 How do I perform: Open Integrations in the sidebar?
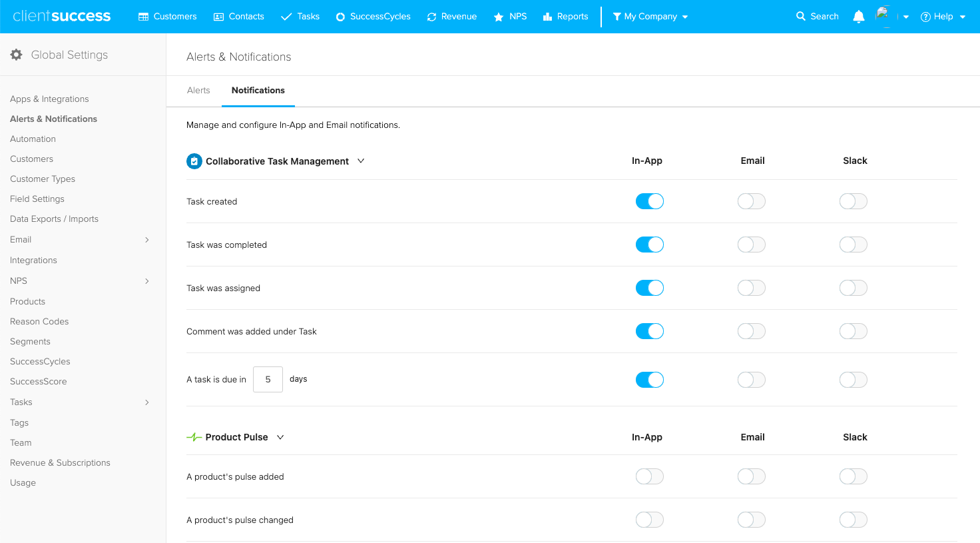click(x=33, y=260)
